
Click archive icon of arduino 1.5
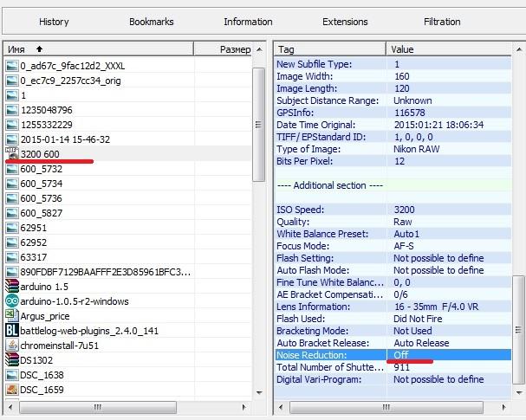pos(12,287)
